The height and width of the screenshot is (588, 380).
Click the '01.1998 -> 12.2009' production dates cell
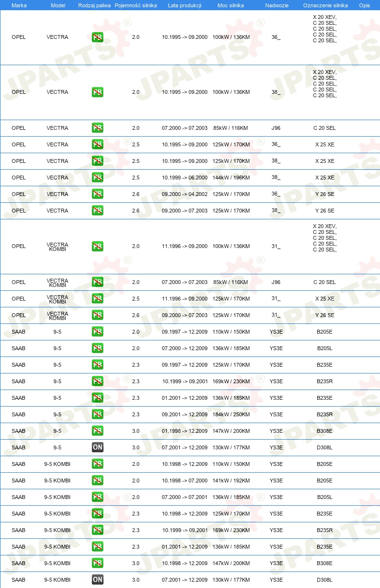tap(185, 431)
